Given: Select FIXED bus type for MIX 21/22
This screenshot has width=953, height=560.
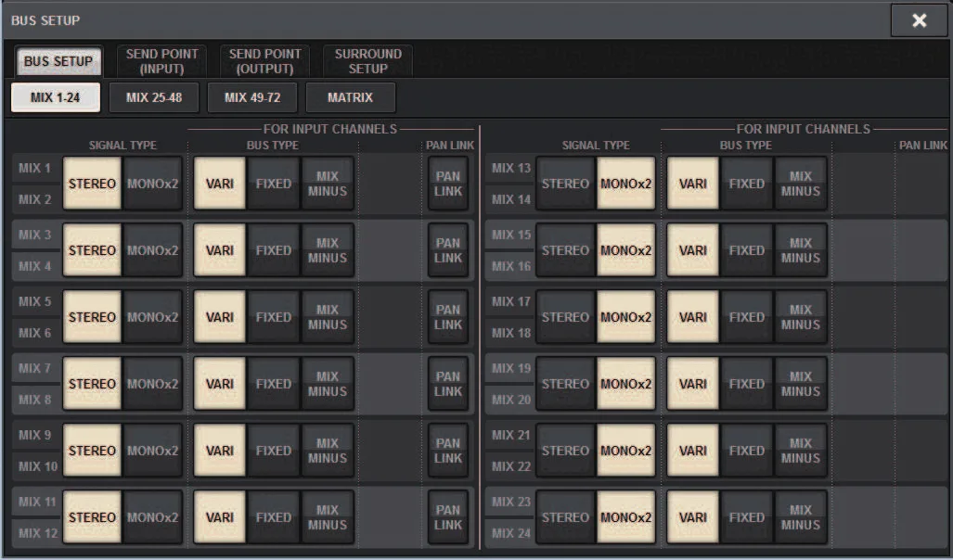Looking at the screenshot, I should pos(746,451).
